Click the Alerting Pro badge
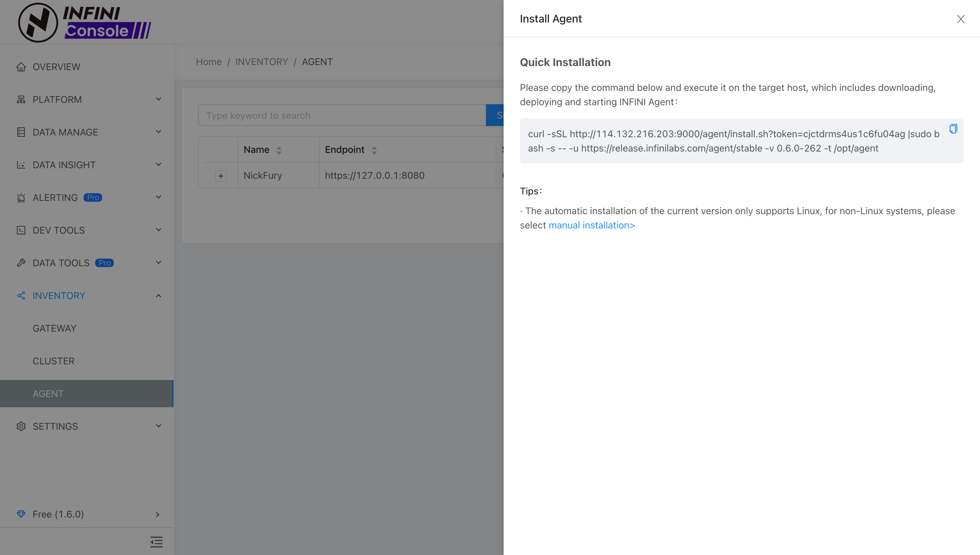The height and width of the screenshot is (555, 980). pyautogui.click(x=93, y=197)
